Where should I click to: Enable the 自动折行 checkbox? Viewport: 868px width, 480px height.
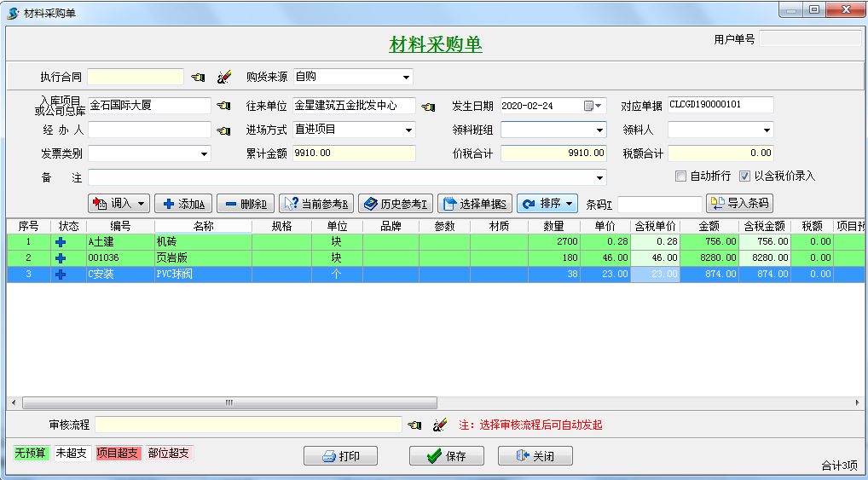[x=680, y=176]
